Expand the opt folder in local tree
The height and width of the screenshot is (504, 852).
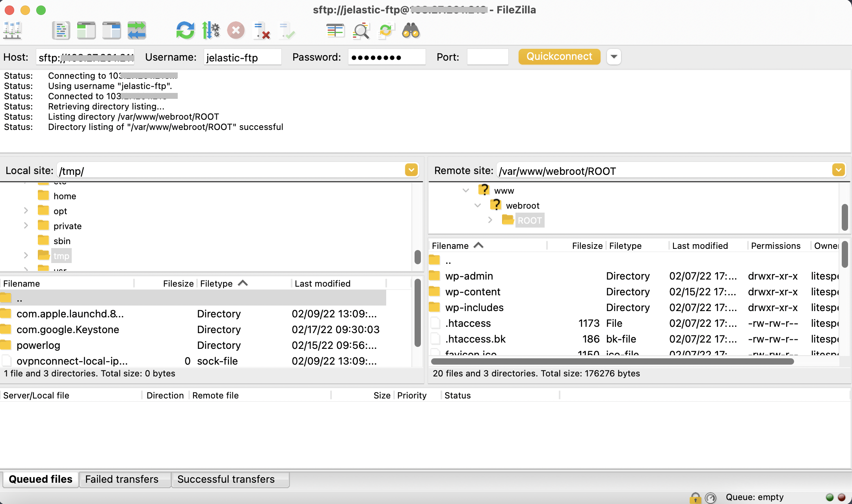pyautogui.click(x=26, y=211)
